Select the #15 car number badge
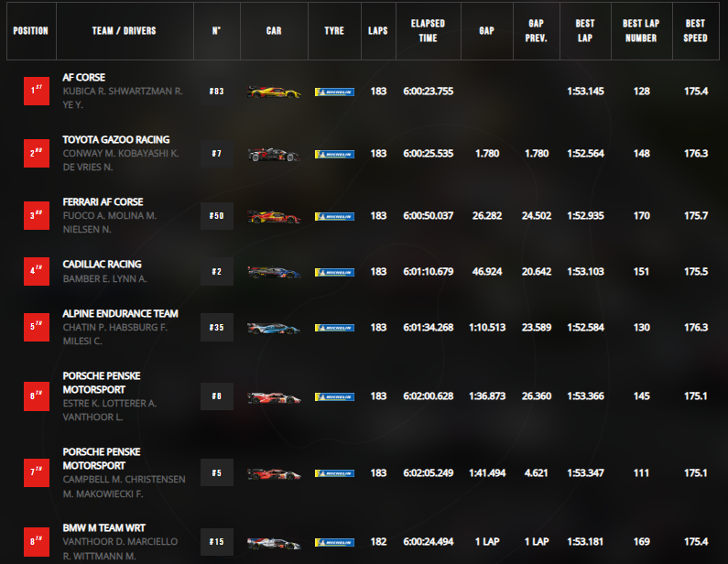Viewport: 728px width, 564px height. click(x=217, y=542)
